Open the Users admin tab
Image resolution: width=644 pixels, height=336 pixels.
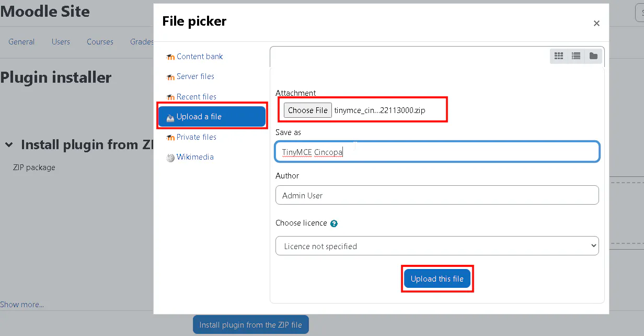(x=61, y=42)
